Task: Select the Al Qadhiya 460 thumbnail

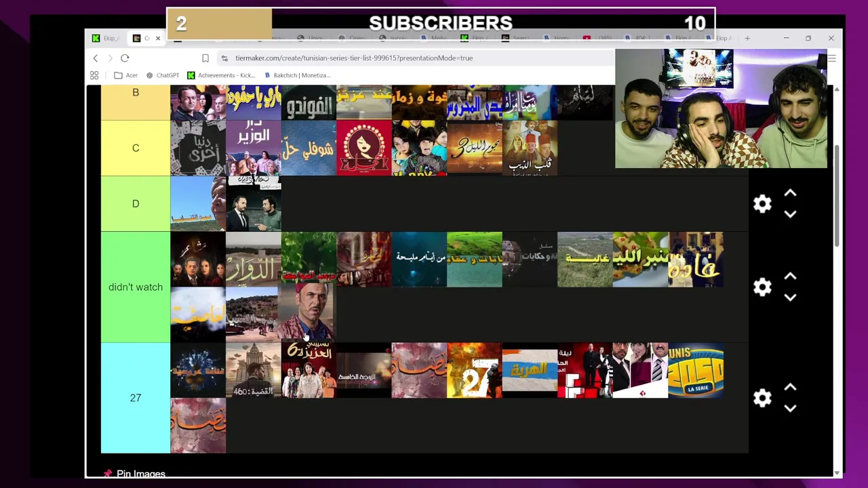Action: 253,371
